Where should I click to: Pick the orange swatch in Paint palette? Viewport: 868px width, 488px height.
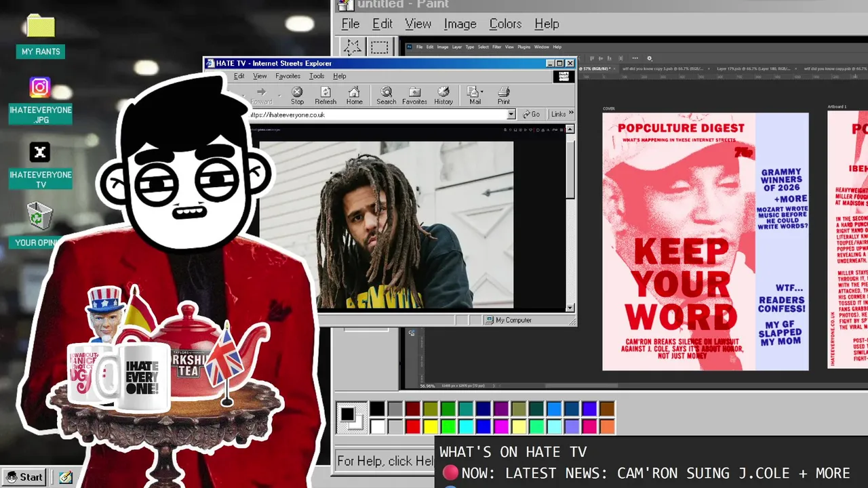coord(607,426)
